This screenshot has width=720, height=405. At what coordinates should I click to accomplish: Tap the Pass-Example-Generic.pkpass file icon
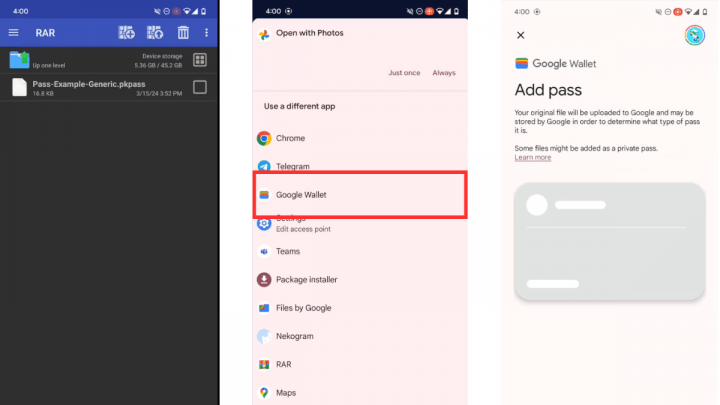(19, 87)
